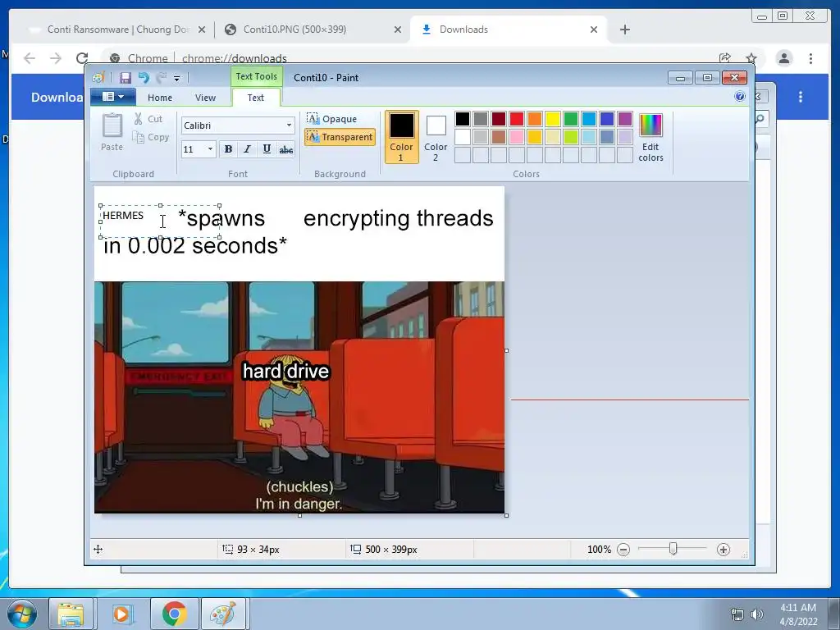This screenshot has width=840, height=630.
Task: Click Chrome's back arrow
Action: (30, 58)
